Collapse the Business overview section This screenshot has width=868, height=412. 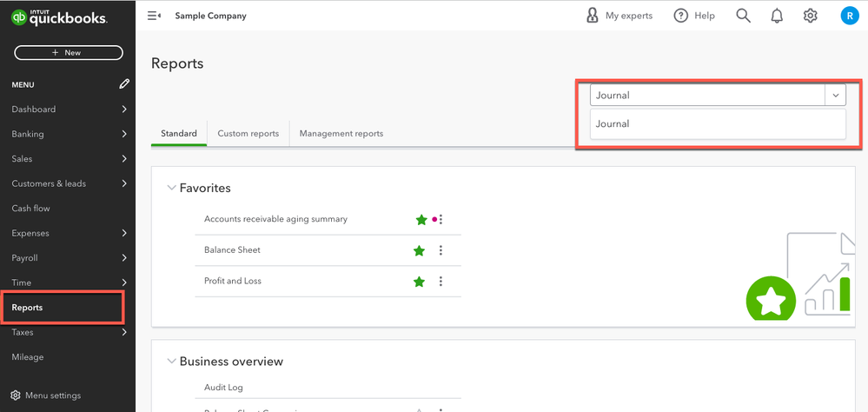(x=171, y=362)
